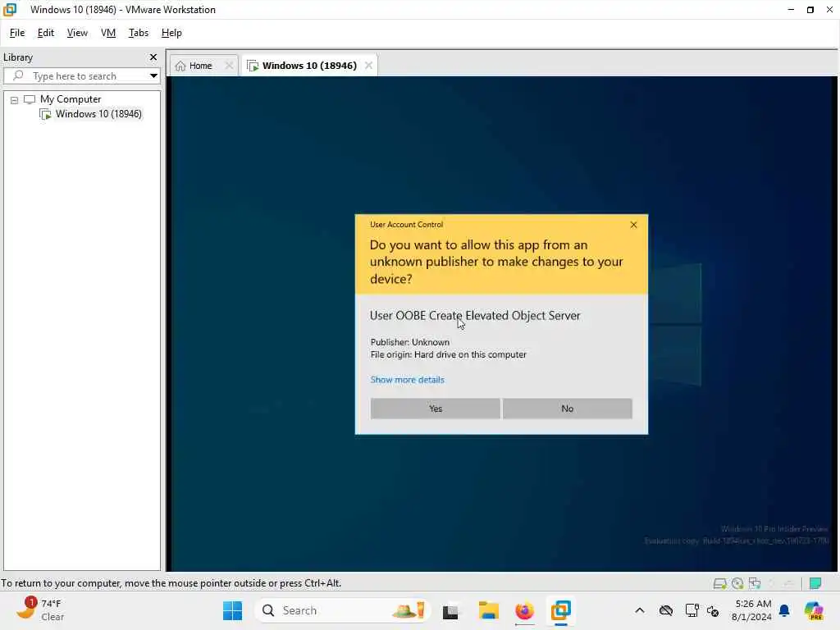Open the clock showing 5:26 AM

pyautogui.click(x=752, y=610)
